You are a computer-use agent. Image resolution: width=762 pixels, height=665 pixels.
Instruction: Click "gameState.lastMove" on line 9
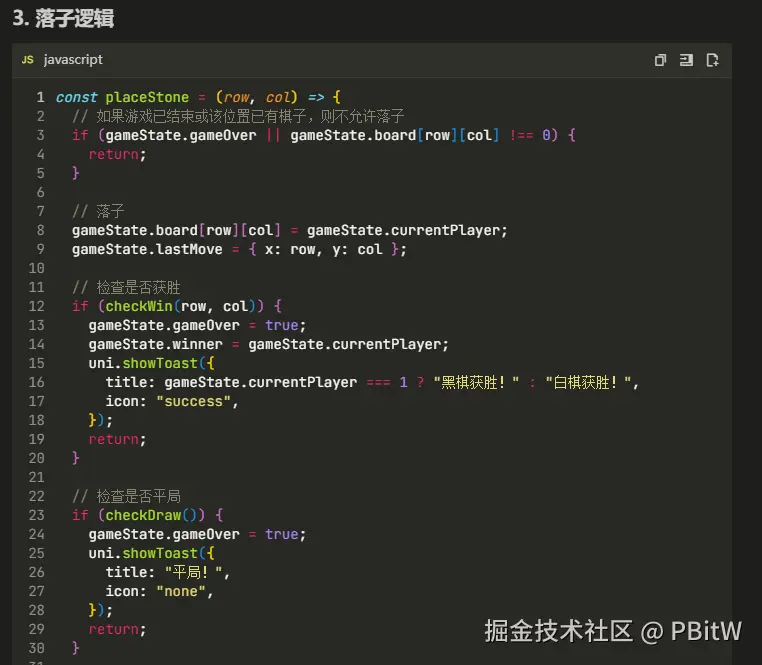(147, 249)
